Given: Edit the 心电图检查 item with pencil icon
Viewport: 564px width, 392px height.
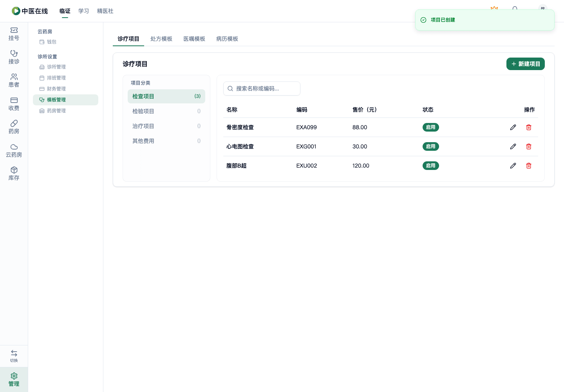Looking at the screenshot, I should coord(513,146).
